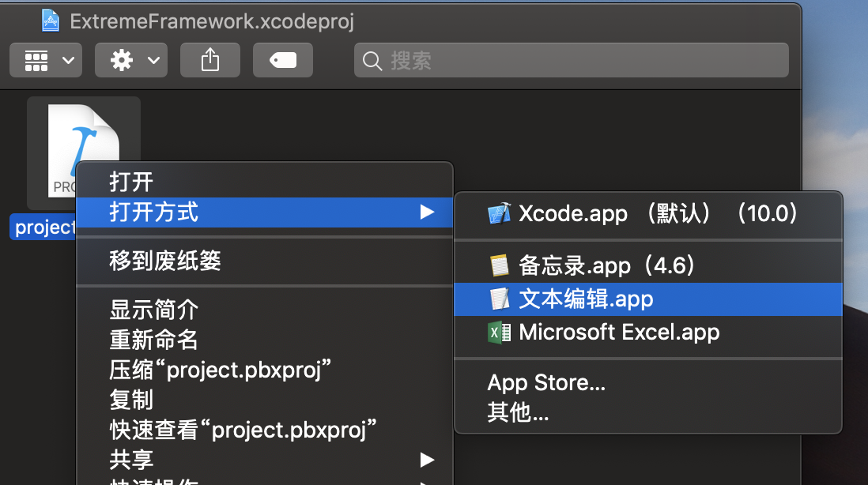The height and width of the screenshot is (485, 868).
Task: Open with Xcode.app (默认)
Action: [x=648, y=213]
